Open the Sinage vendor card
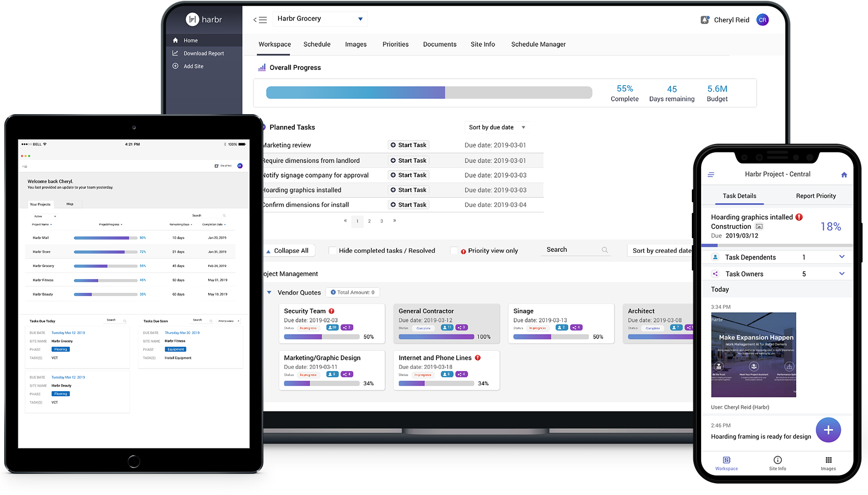Viewport: 868px width, 495px height. pos(561,323)
